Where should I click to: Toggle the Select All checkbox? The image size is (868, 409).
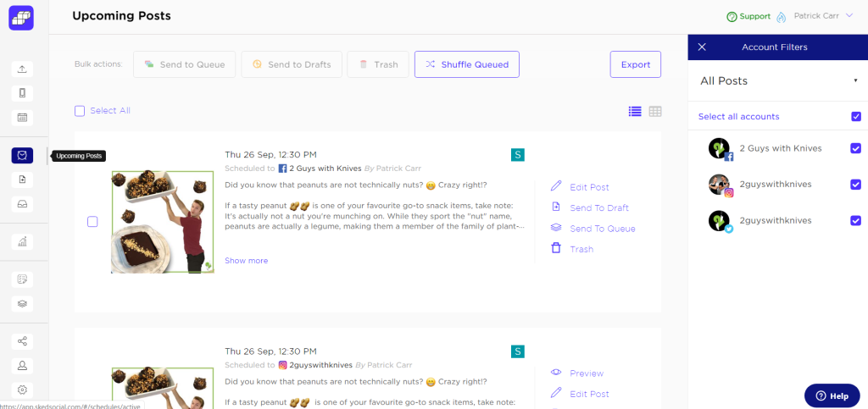point(80,111)
